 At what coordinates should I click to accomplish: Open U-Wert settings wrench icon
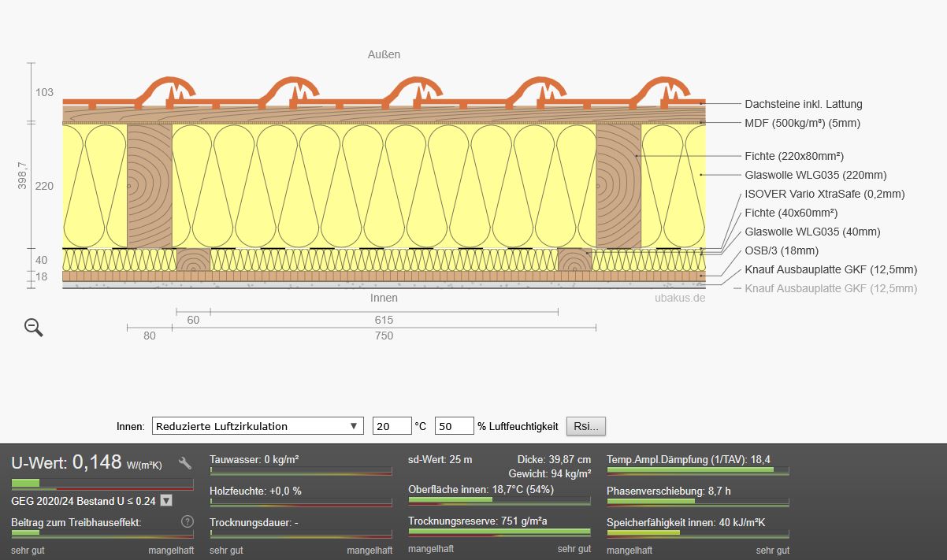pyautogui.click(x=186, y=463)
